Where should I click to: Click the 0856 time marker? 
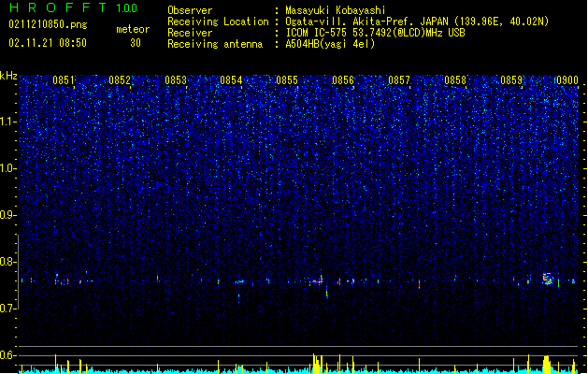[343, 79]
